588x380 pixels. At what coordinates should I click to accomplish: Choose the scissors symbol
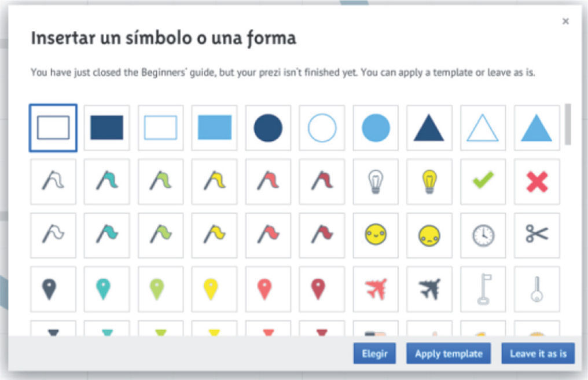(x=536, y=235)
